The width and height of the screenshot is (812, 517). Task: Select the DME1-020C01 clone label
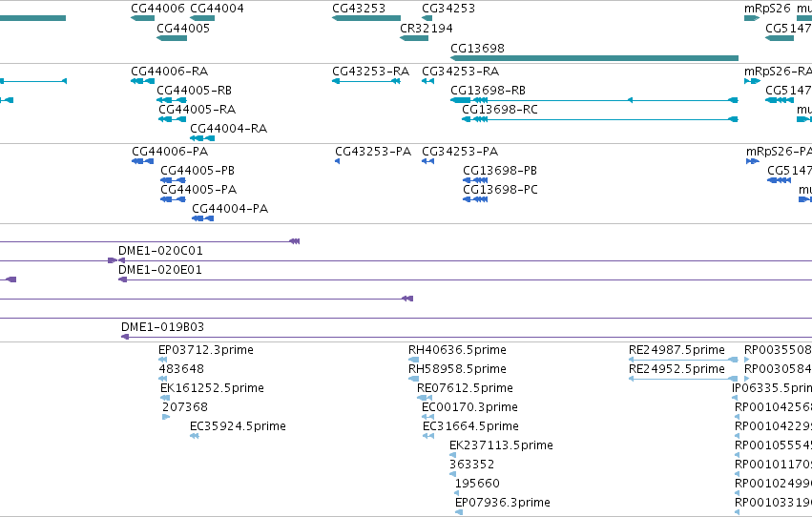pyautogui.click(x=160, y=251)
